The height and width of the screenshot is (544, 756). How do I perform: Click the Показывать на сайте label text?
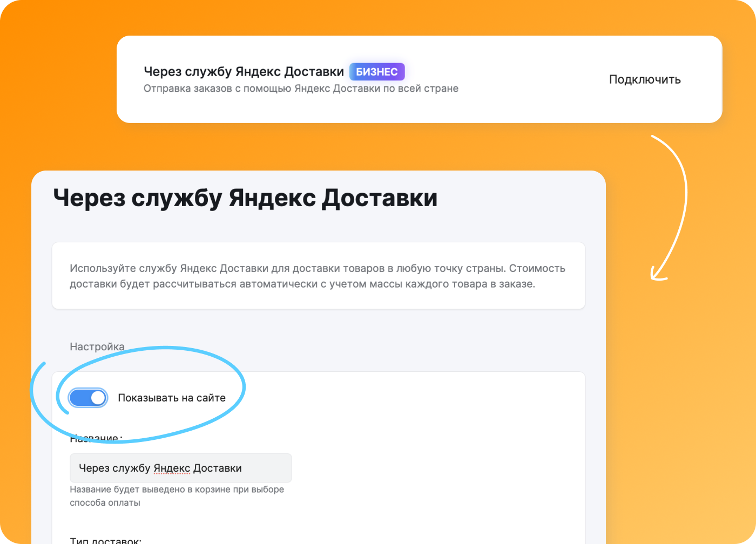[x=171, y=398]
